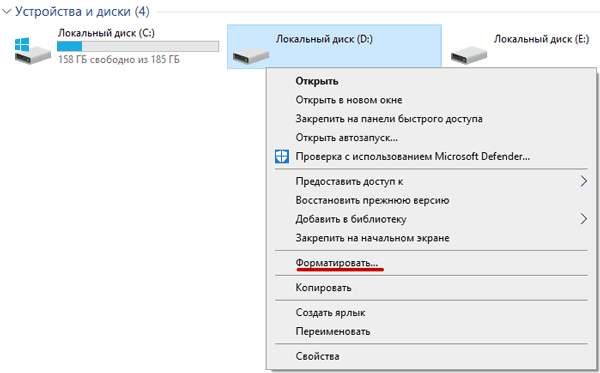600x373 pixels.
Task: Click the "Локальный диск (C:)" label
Action: pyautogui.click(x=106, y=33)
